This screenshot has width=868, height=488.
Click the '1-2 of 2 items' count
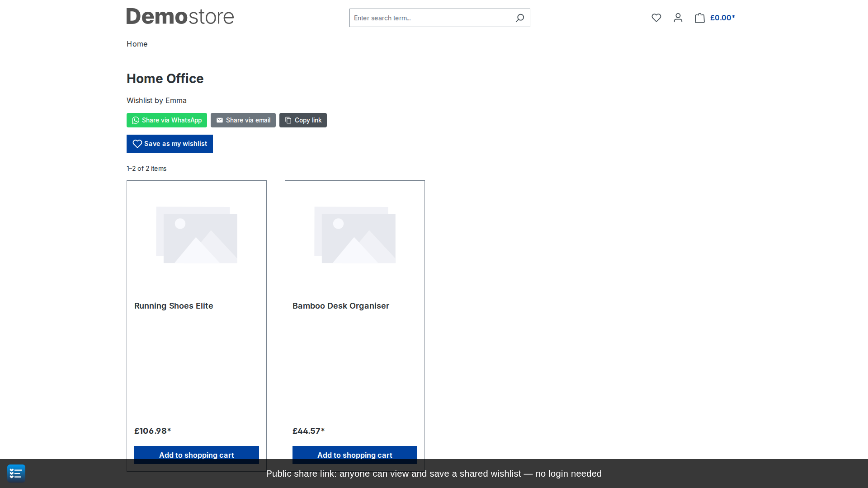(x=146, y=169)
